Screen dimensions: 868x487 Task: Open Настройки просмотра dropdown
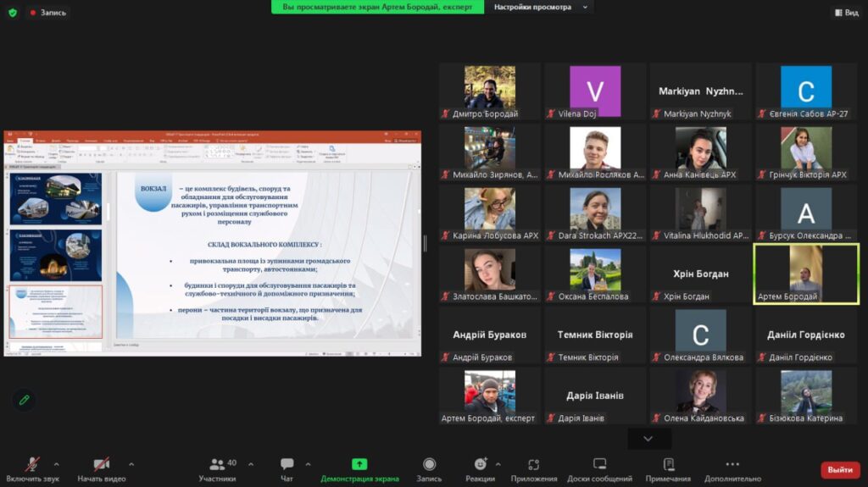[x=539, y=7]
